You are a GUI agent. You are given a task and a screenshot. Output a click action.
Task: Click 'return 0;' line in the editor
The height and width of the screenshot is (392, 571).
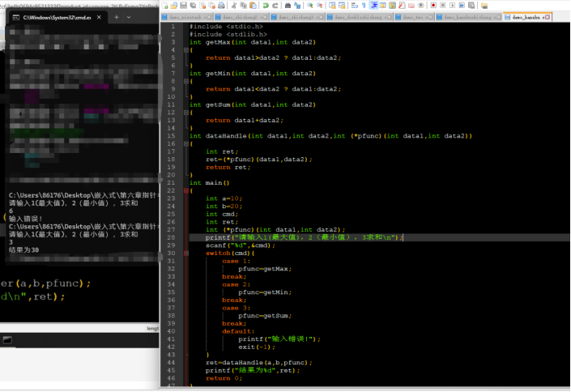tap(224, 378)
